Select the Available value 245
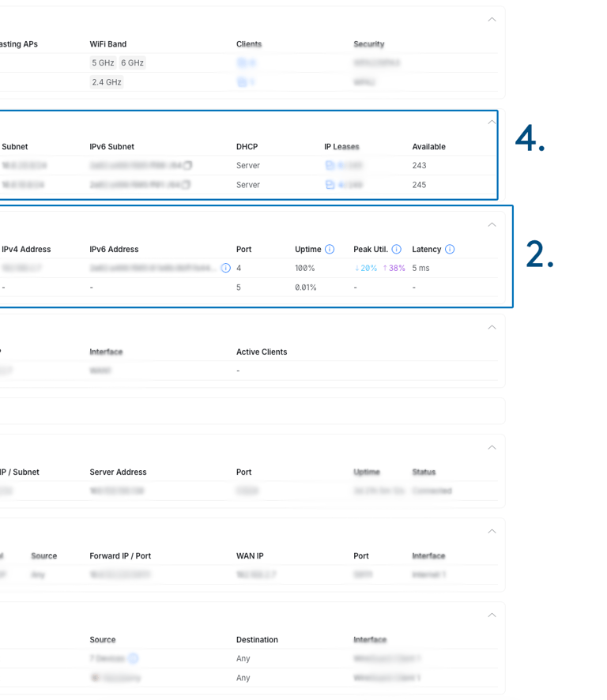 pyautogui.click(x=419, y=185)
